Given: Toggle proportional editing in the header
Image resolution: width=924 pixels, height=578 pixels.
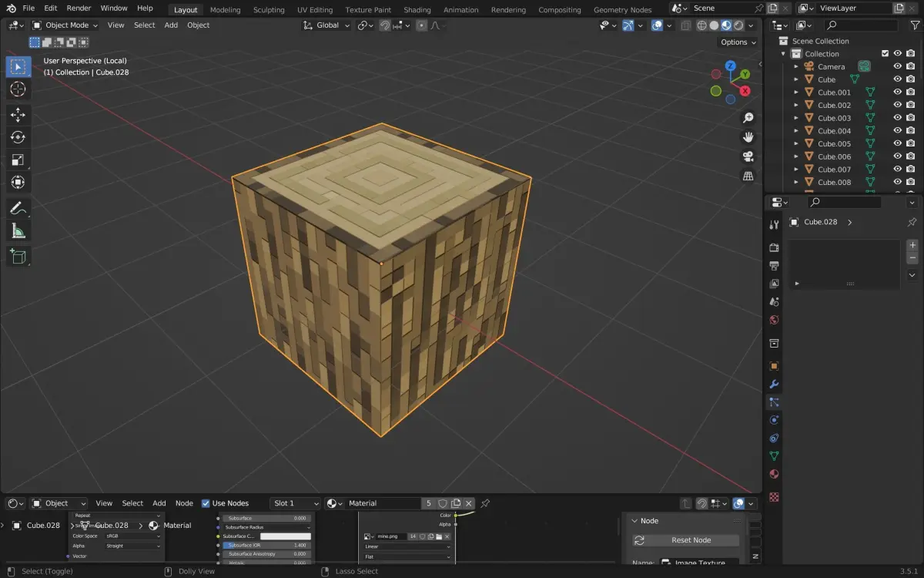Looking at the screenshot, I should click(422, 25).
